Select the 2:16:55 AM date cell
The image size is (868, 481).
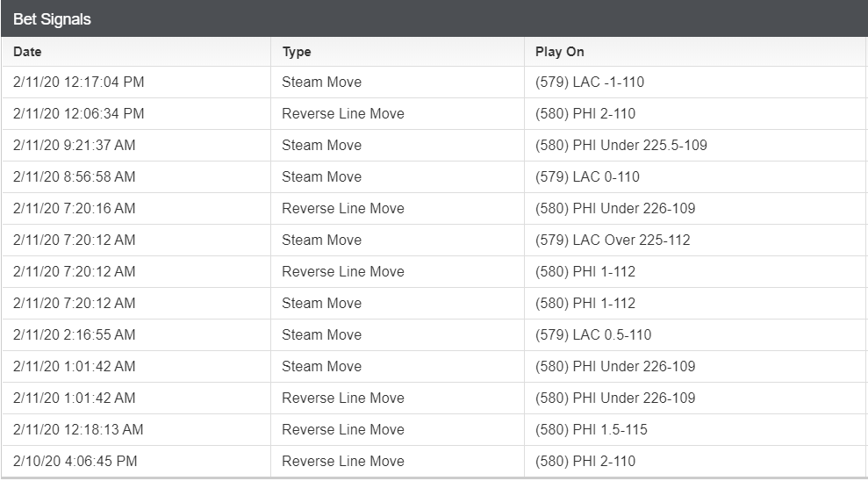tap(75, 334)
